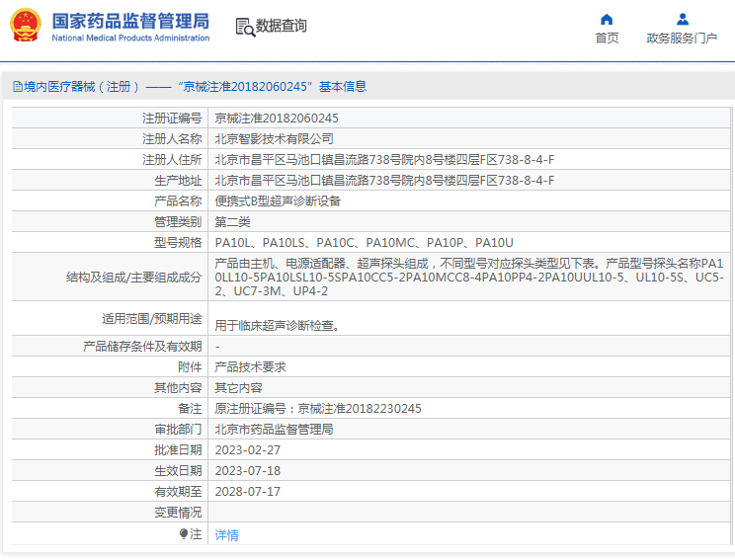Go to 首页 text label
The image size is (735, 560).
607,39
